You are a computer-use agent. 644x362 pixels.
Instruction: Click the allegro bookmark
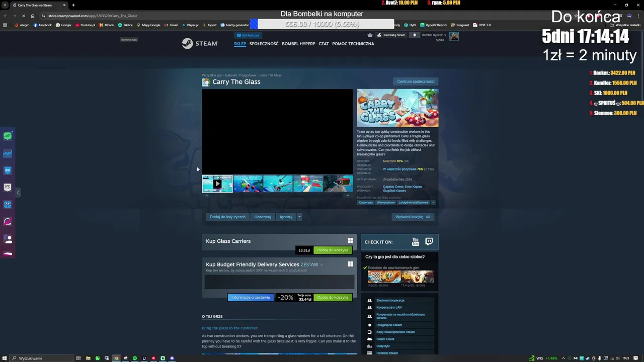pos(22,25)
